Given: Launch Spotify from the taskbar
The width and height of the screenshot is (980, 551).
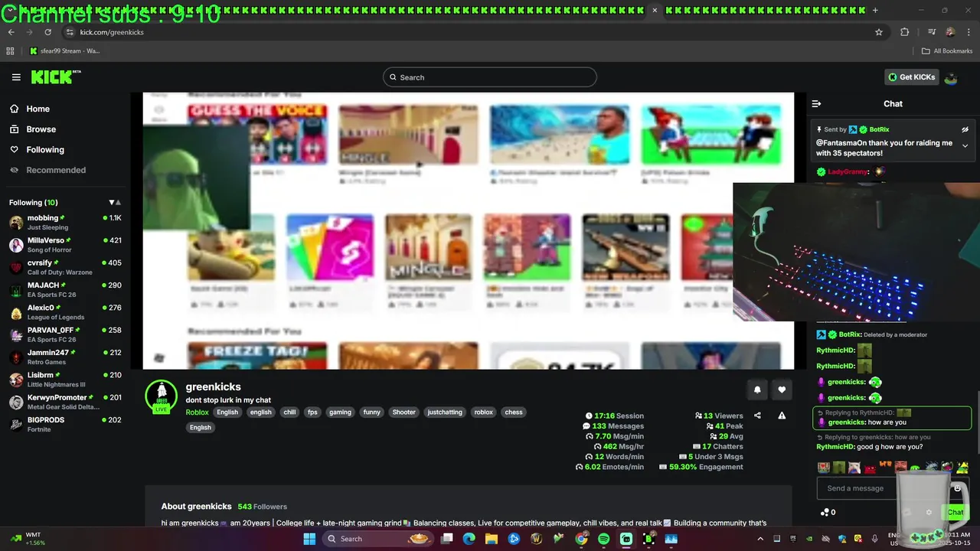Looking at the screenshot, I should click(603, 539).
